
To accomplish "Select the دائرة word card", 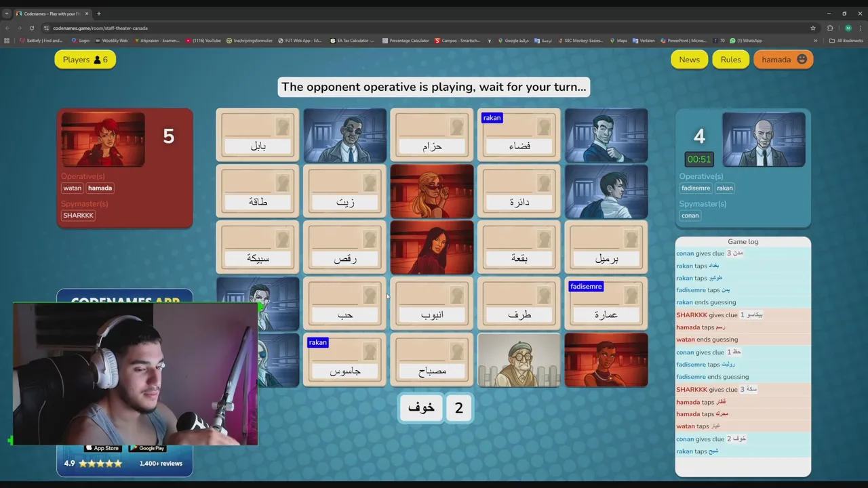I will [x=519, y=191].
